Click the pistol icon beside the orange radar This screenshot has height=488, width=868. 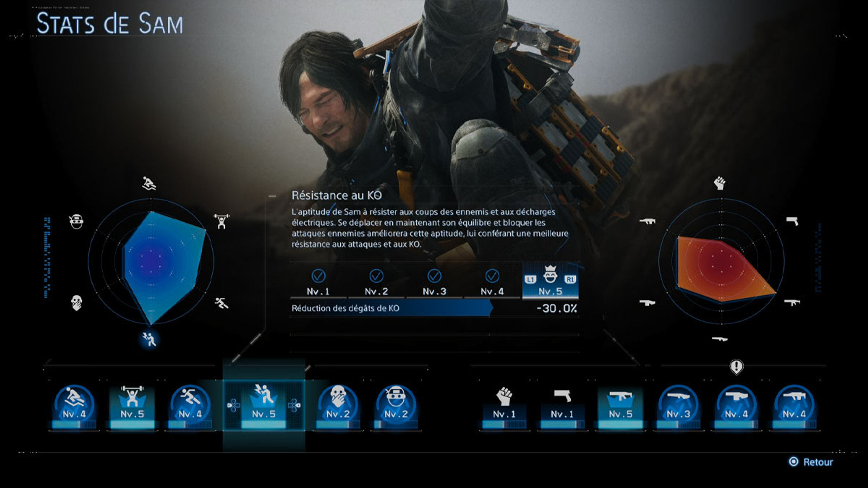point(792,221)
